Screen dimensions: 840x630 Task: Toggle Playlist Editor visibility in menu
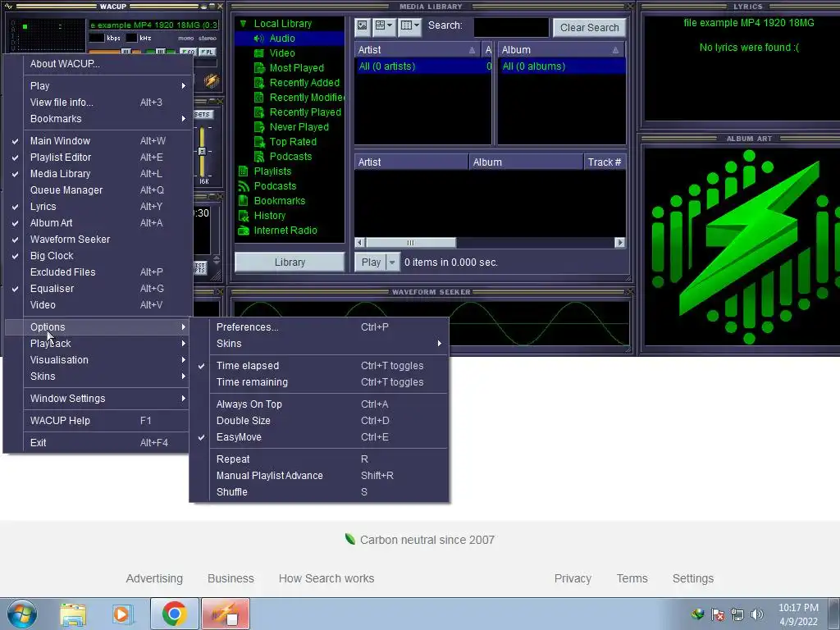pos(98,157)
